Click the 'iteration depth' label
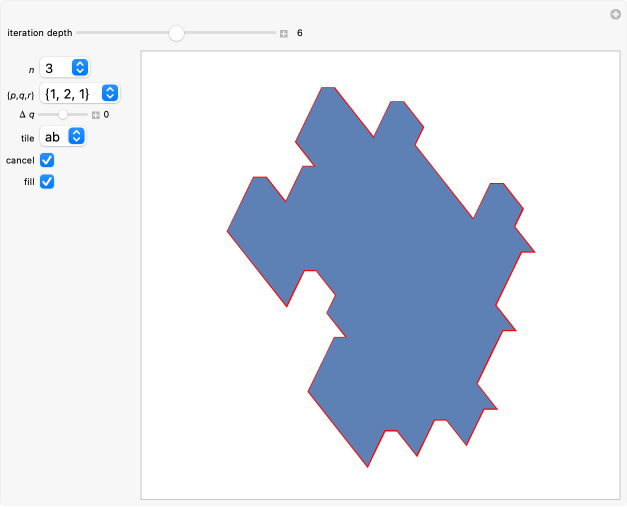 pos(39,33)
